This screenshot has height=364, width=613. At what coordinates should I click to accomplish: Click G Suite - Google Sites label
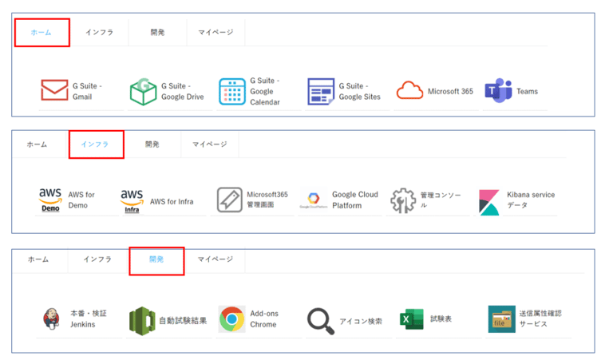coord(360,91)
